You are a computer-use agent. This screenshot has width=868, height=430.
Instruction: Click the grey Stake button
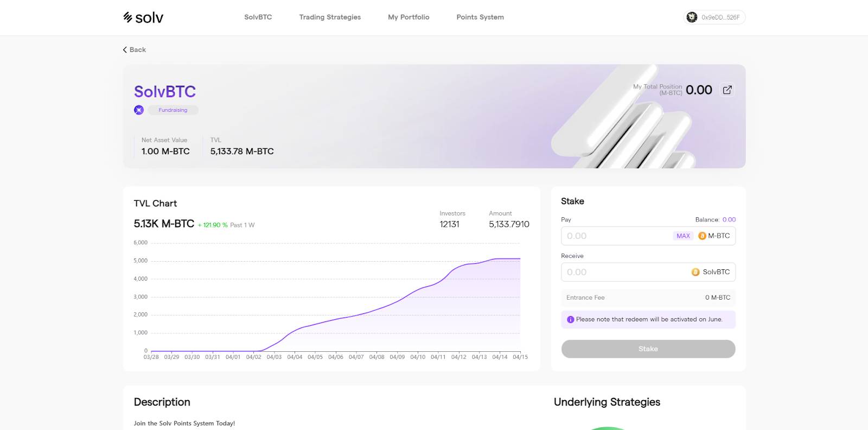648,349
